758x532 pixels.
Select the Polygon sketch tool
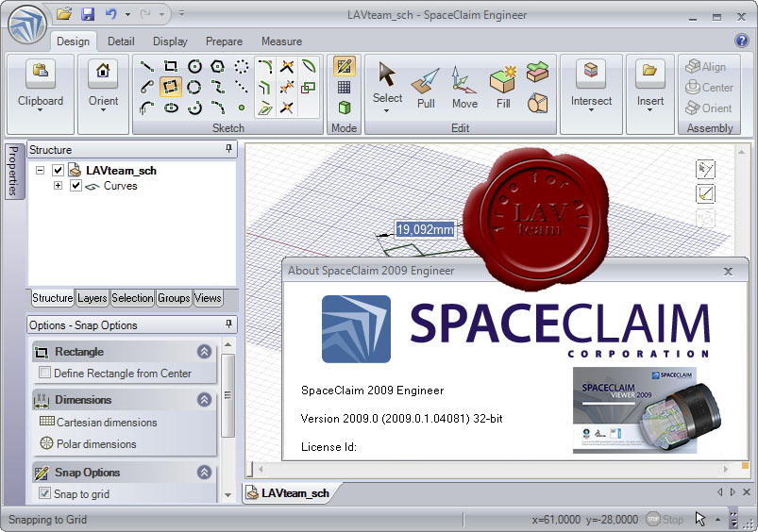point(217,66)
